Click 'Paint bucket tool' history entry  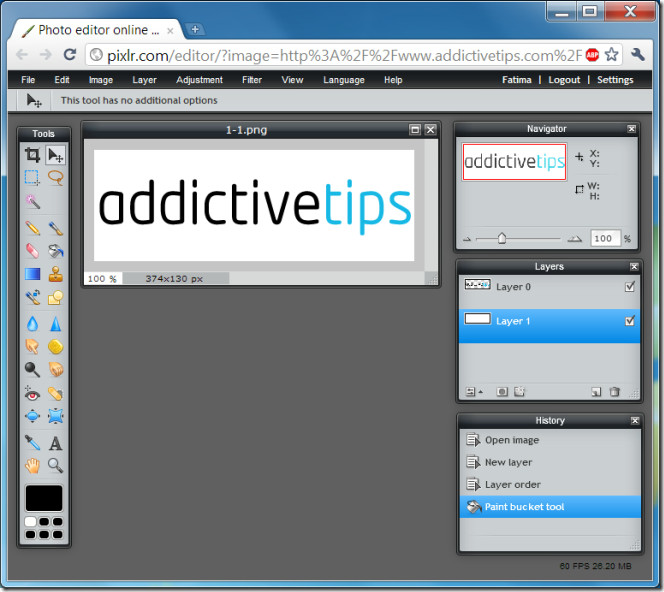click(550, 506)
